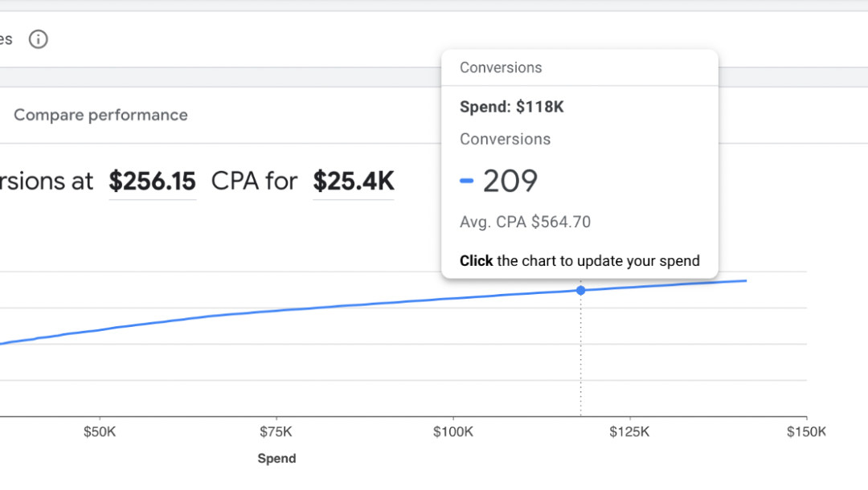Edit the $25.4K spend value
Viewport: 868px width, 490px height.
point(354,182)
